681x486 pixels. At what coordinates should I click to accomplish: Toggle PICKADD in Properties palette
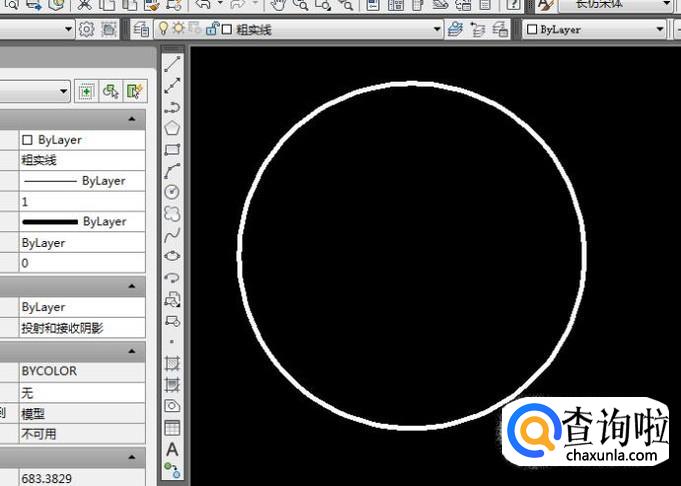tap(86, 91)
